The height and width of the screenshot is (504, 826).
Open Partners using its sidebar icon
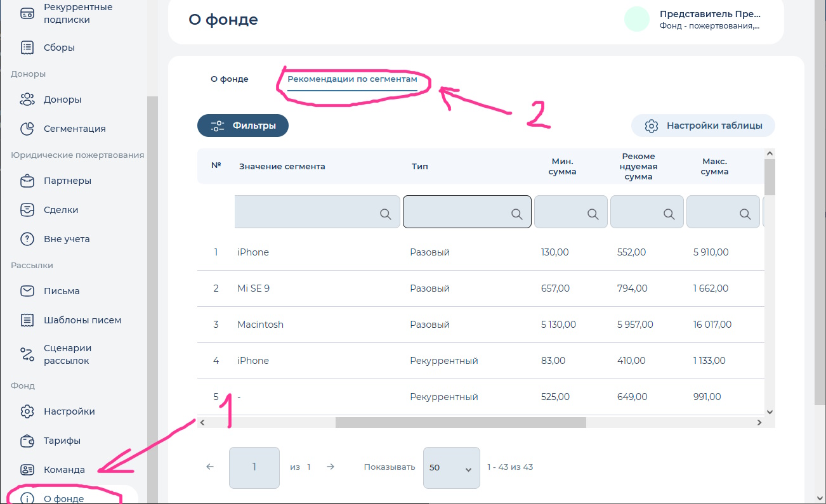(x=27, y=181)
